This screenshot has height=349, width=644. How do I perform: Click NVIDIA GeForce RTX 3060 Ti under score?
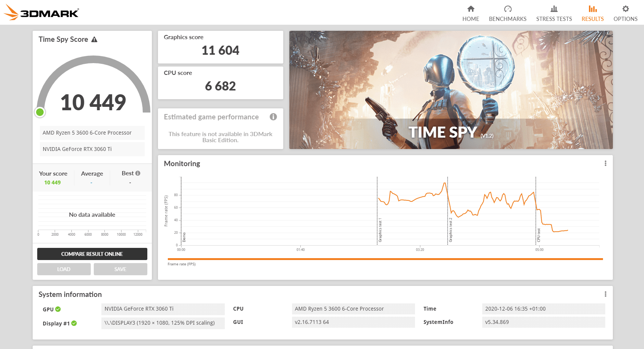(92, 149)
